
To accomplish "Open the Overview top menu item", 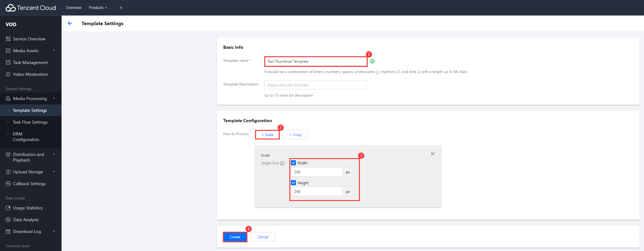I will tap(74, 8).
